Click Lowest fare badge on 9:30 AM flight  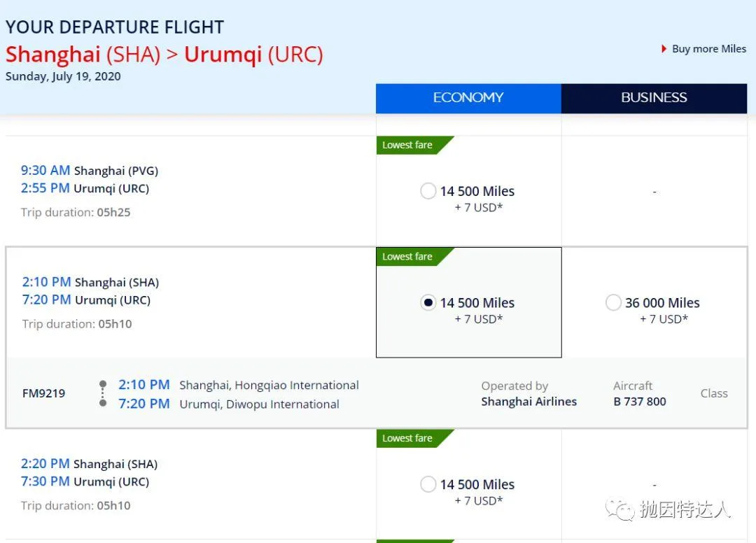tap(407, 145)
